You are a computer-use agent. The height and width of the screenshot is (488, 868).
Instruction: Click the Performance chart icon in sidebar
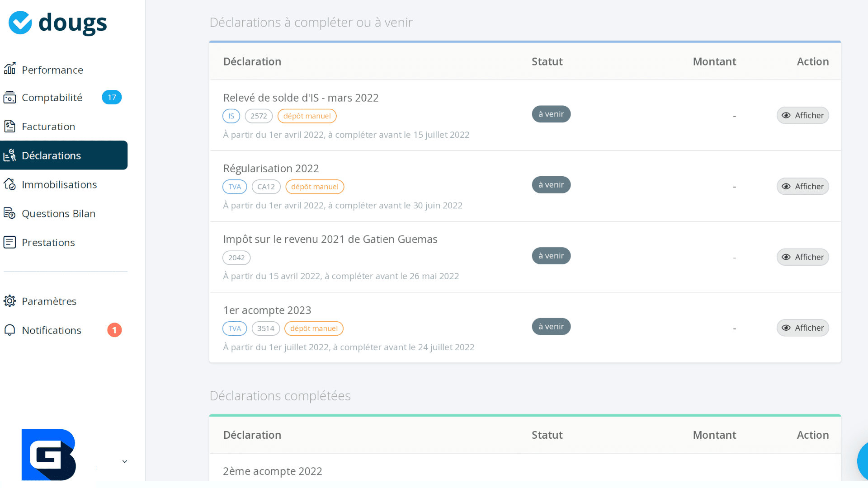tap(10, 69)
